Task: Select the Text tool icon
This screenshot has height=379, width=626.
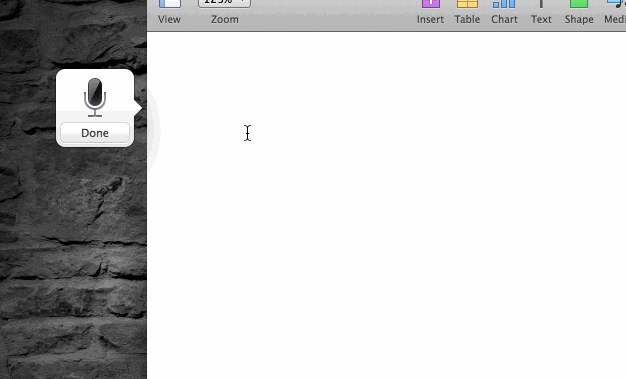Action: (x=541, y=4)
